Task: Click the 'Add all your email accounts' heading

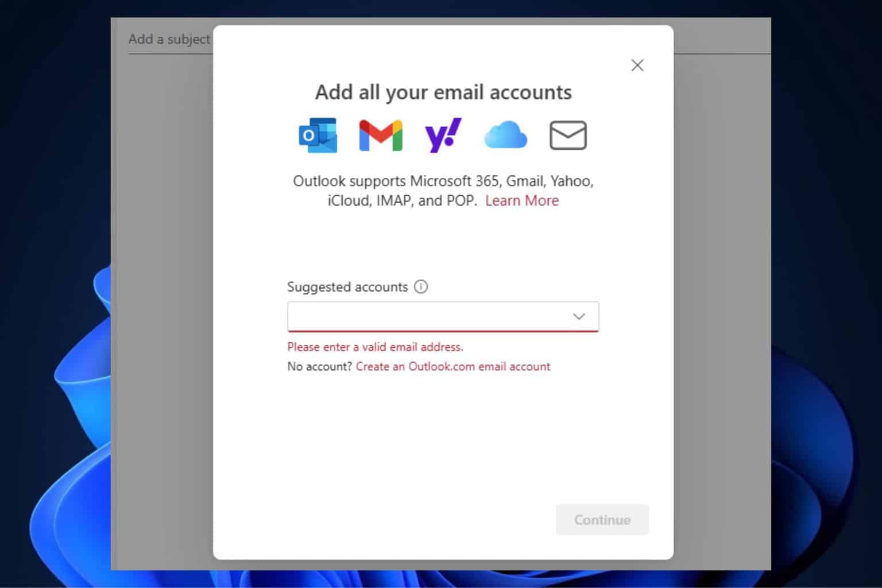Action: tap(443, 92)
